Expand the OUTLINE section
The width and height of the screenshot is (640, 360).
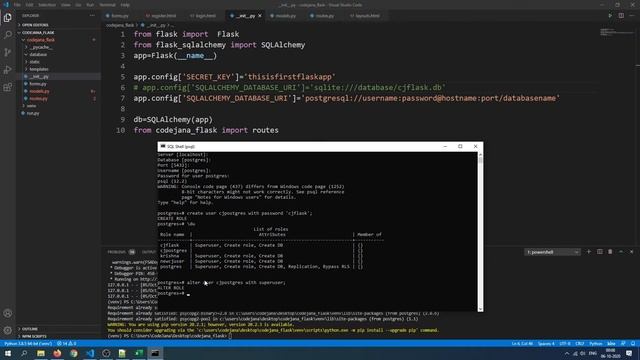(29, 329)
